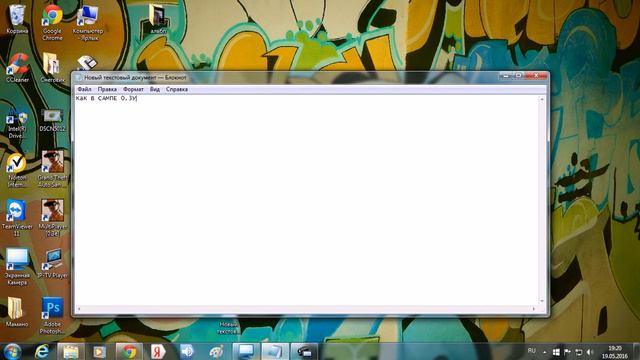Open Paint from the taskbar

pyautogui.click(x=216, y=352)
